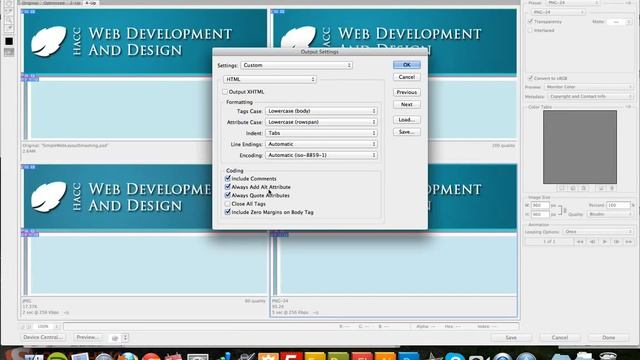The height and width of the screenshot is (360, 640).
Task: Click Cancel in Save for Web window
Action: pos(560,338)
